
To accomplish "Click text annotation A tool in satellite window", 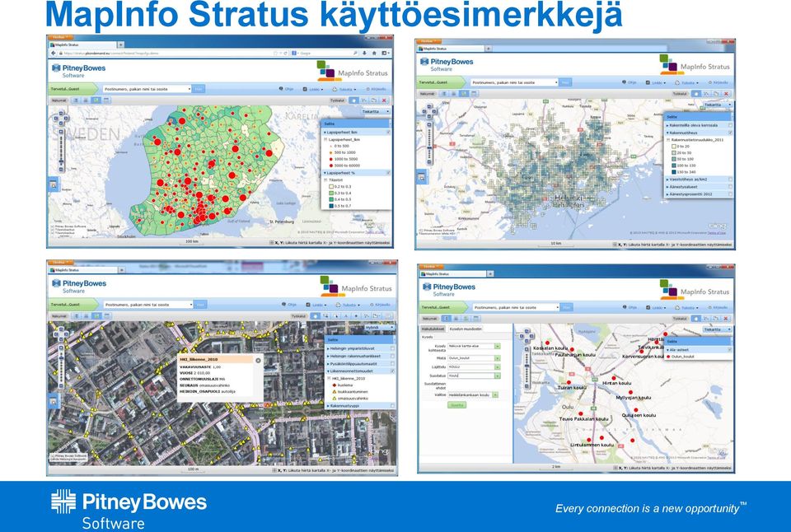I will [346, 316].
